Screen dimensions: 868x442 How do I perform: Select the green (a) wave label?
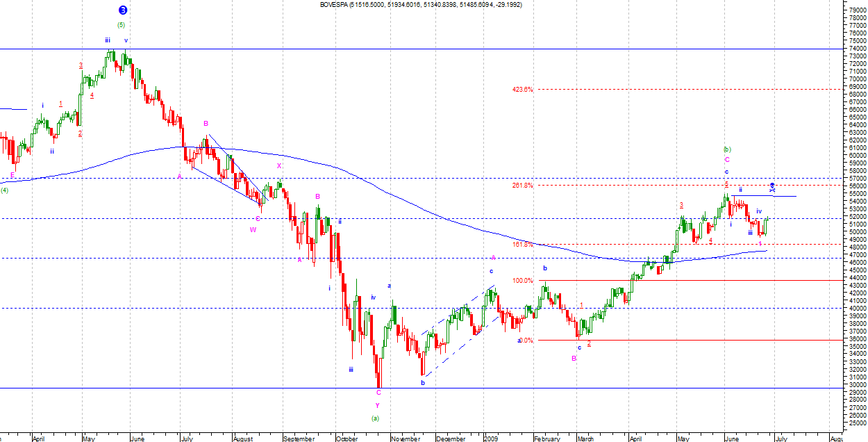(x=375, y=418)
